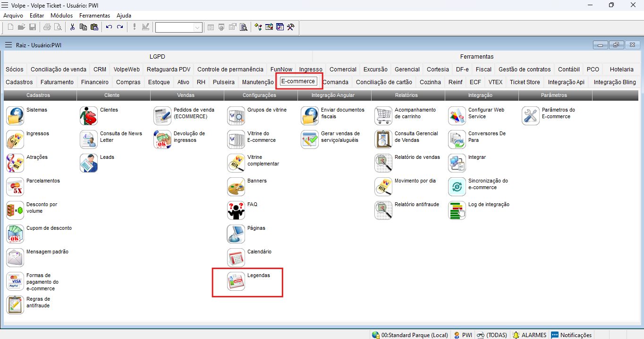The width and height of the screenshot is (644, 339).
Task: Click the ALARMES status bar button
Action: (529, 335)
